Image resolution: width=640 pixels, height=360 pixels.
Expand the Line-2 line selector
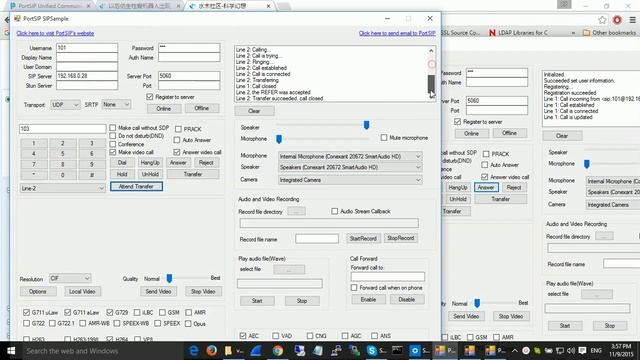point(62,188)
